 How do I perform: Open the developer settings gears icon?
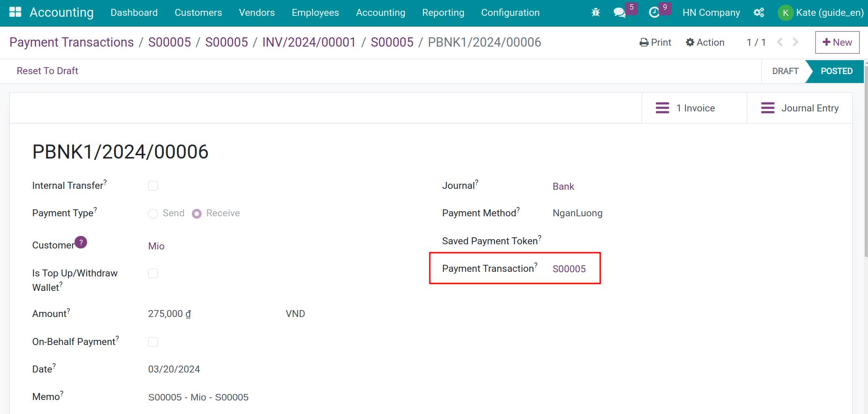(x=759, y=13)
